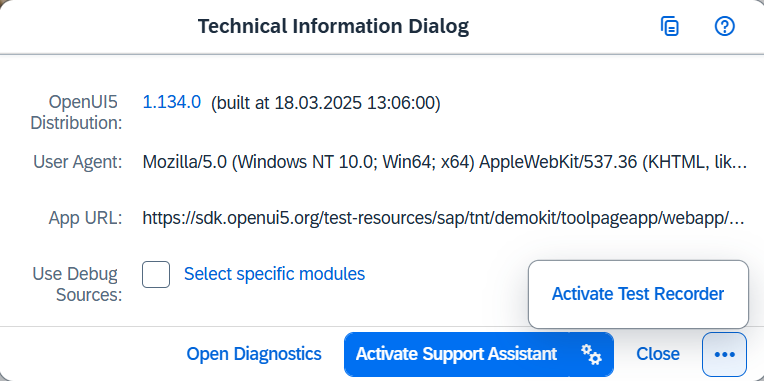This screenshot has height=381, width=764.
Task: Click the User Agent label
Action: pyautogui.click(x=77, y=162)
